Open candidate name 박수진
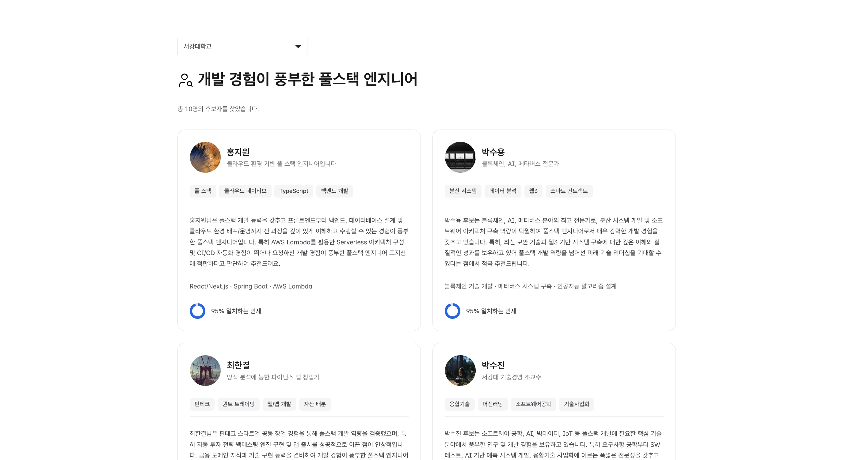 [493, 365]
